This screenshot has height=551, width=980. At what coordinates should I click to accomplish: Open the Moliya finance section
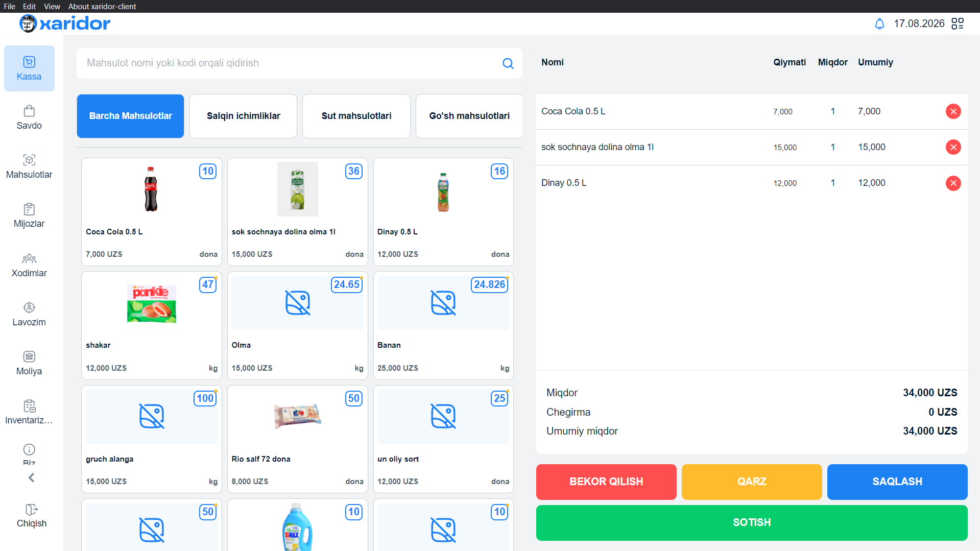(29, 364)
